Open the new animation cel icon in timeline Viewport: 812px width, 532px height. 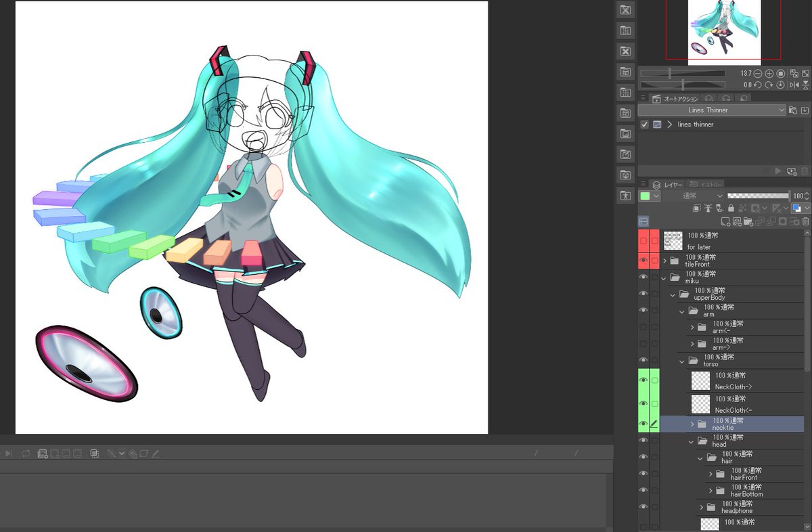click(x=43, y=453)
